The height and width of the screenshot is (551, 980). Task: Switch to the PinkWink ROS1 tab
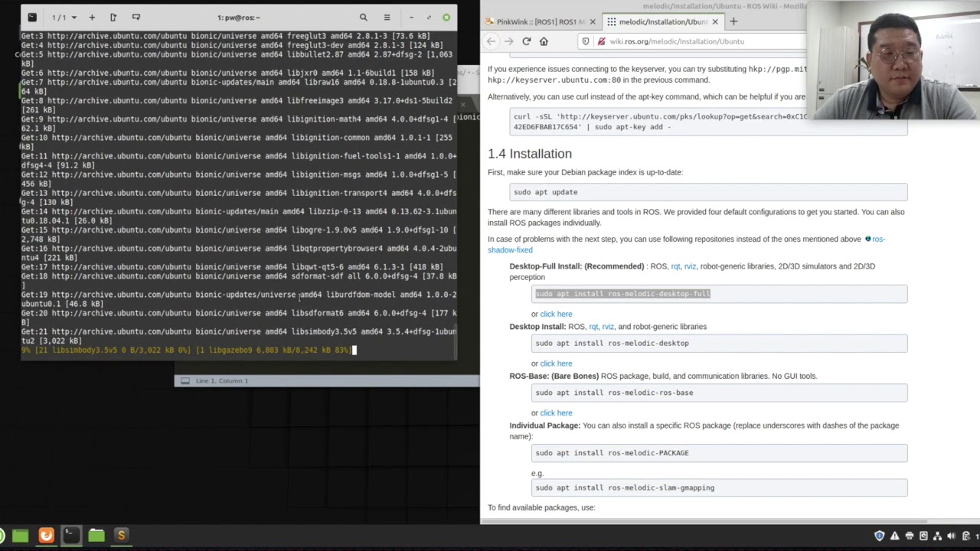540,21
